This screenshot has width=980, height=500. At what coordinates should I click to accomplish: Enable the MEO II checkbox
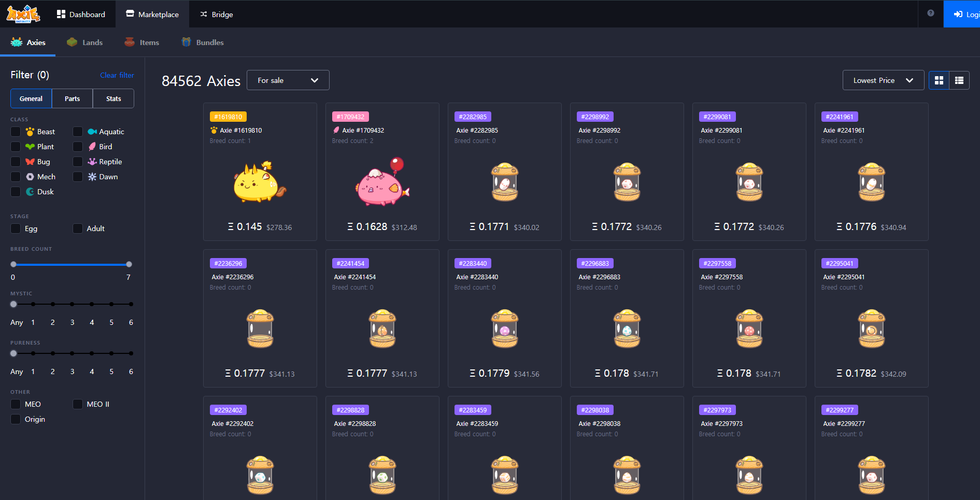(78, 404)
